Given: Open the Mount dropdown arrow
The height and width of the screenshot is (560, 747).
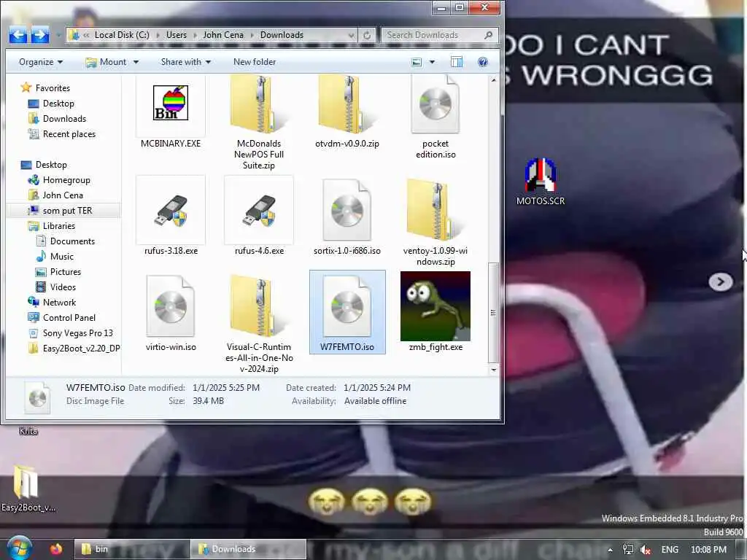Looking at the screenshot, I should [136, 62].
